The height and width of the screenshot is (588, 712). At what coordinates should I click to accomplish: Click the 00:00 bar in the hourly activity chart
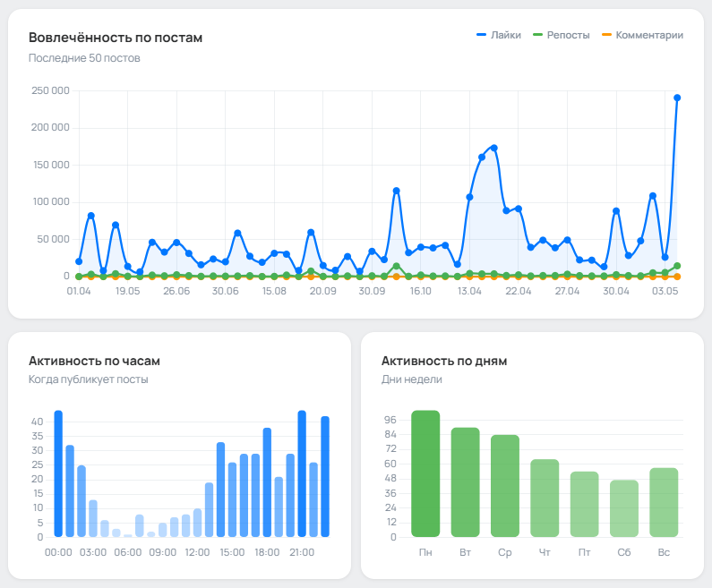[58, 474]
